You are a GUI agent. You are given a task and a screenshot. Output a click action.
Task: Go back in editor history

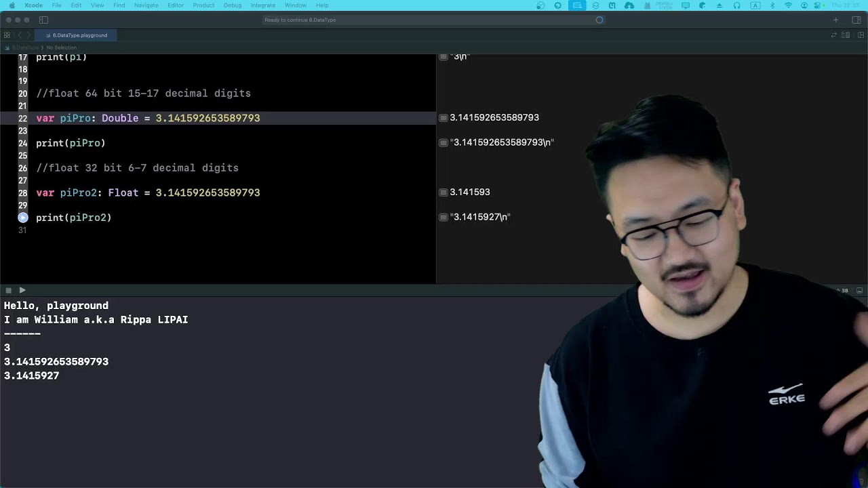click(x=20, y=35)
